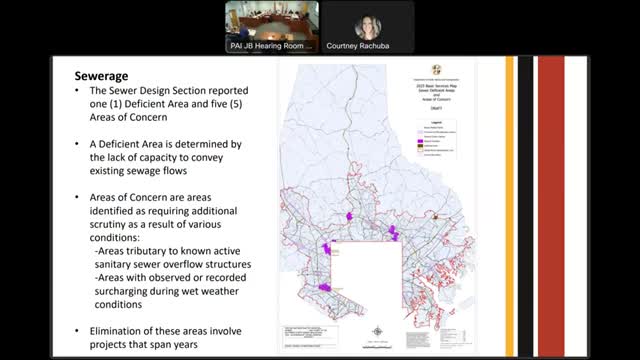The image size is (640, 360).
Task: Click "sanitary sewer overflow structures" line
Action: pyautogui.click(x=173, y=264)
